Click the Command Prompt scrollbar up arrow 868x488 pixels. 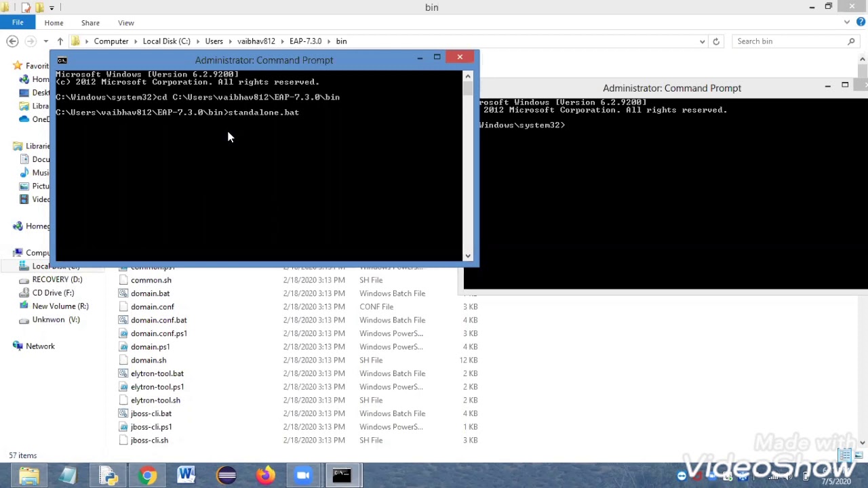(x=468, y=76)
